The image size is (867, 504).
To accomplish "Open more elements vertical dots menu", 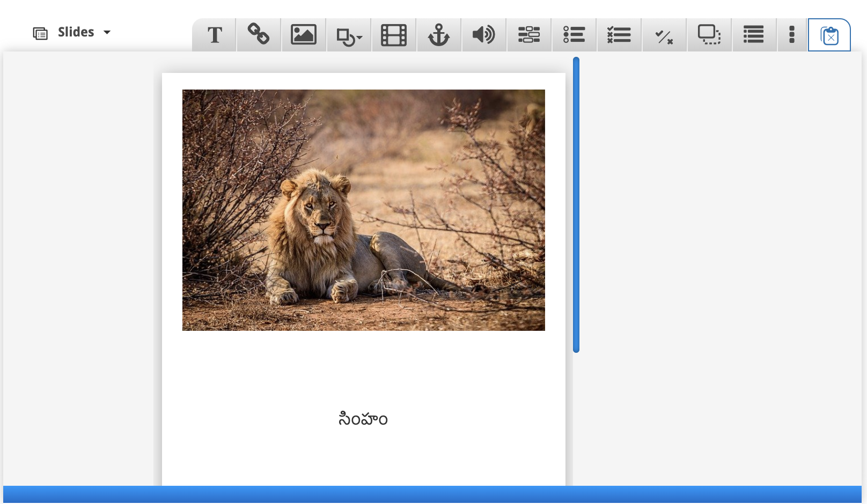I will click(792, 35).
